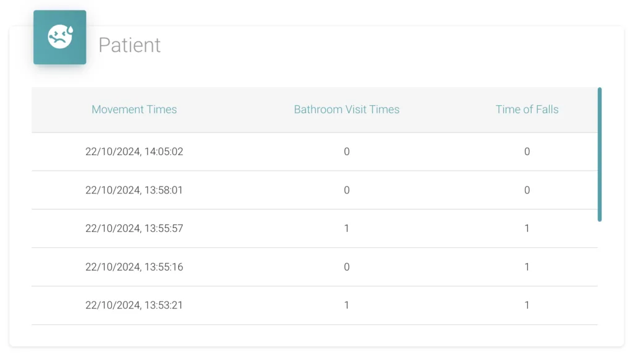Click bathroom visit value for 13:58:01 row
This screenshot has height=364, width=633.
click(346, 190)
